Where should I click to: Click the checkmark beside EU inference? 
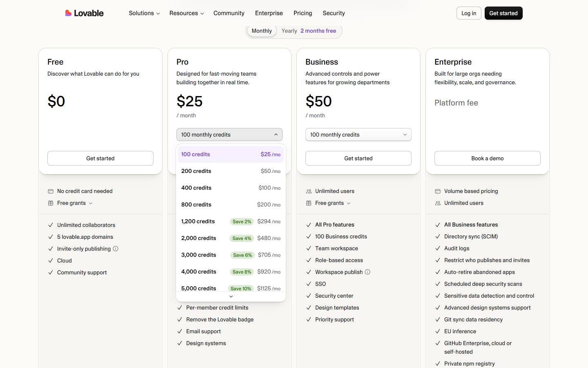(x=438, y=331)
